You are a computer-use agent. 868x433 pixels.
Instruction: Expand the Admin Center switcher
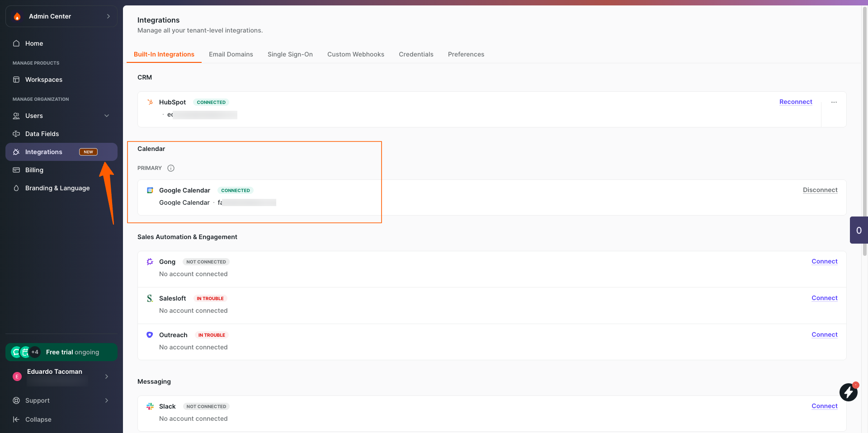click(108, 16)
